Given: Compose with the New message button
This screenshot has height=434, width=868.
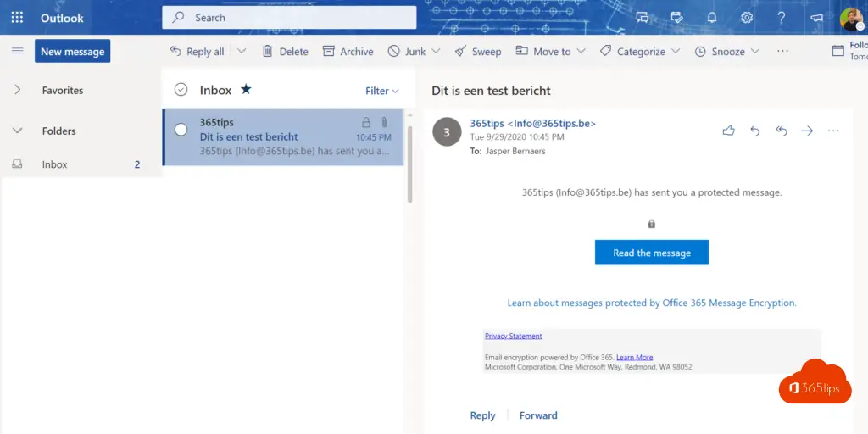Looking at the screenshot, I should click(73, 51).
